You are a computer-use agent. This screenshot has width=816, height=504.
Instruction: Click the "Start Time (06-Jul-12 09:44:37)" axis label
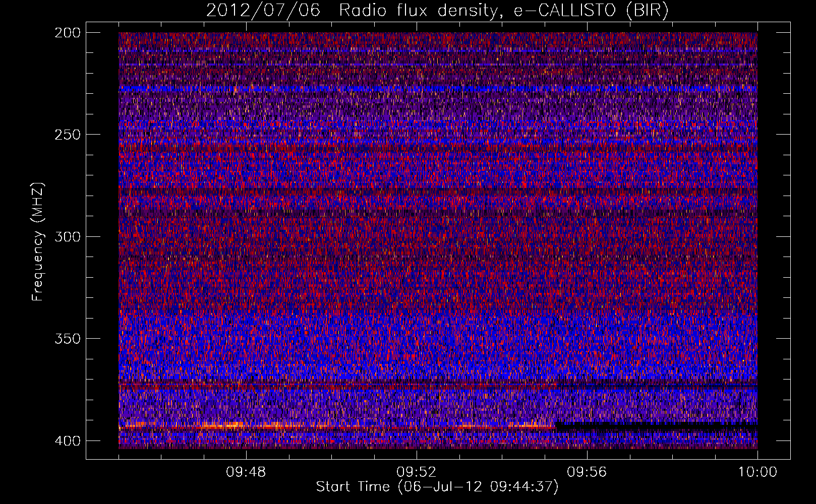[x=437, y=487]
